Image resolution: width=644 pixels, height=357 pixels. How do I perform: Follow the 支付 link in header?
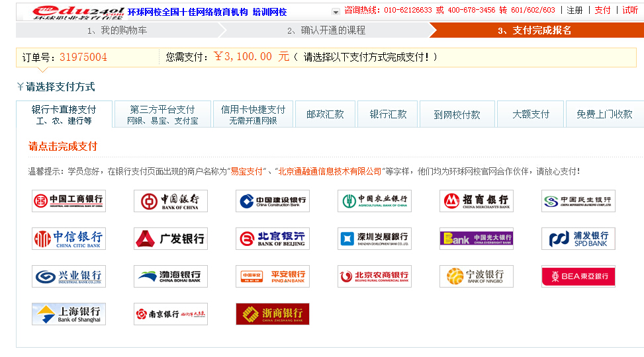602,11
